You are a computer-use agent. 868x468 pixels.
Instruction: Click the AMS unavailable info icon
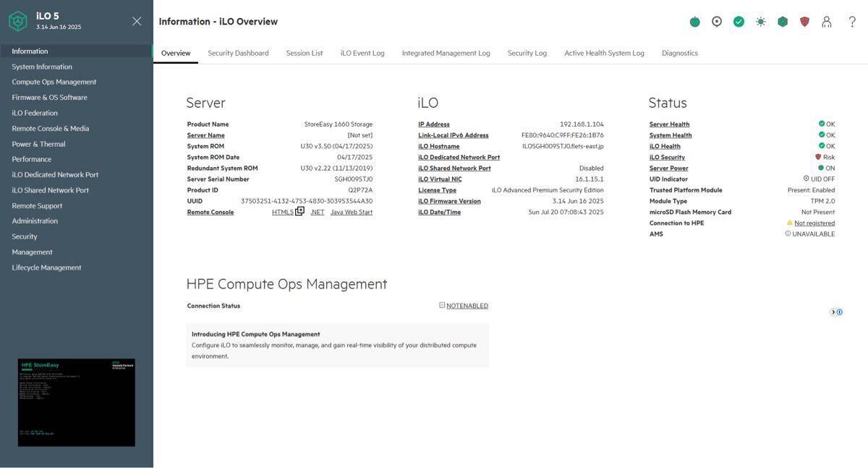coord(788,234)
